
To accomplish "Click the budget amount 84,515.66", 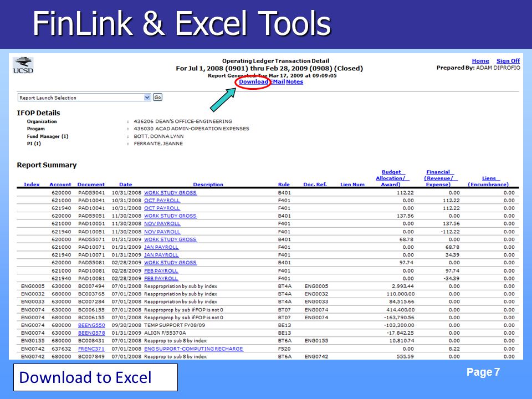I will coord(402,301).
